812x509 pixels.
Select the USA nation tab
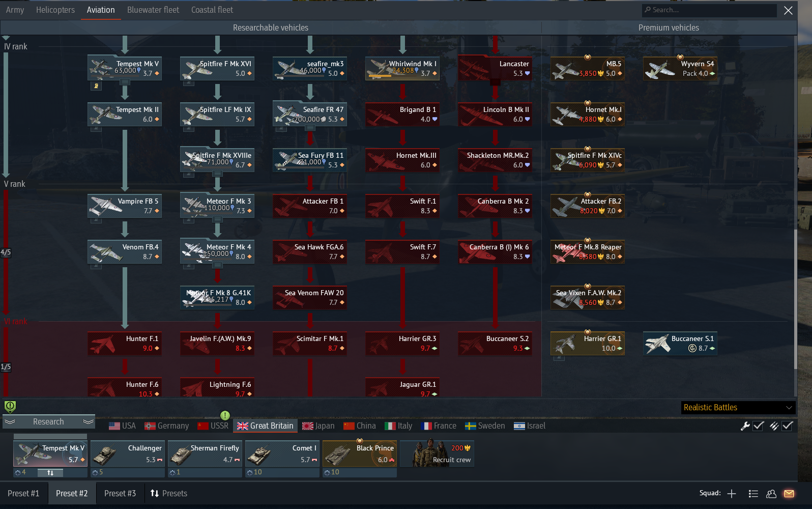click(x=123, y=426)
